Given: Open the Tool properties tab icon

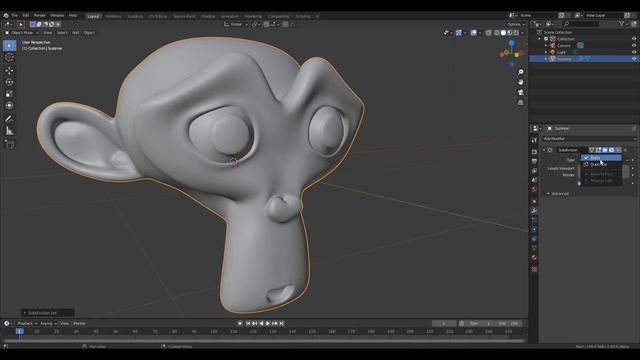Looking at the screenshot, I should point(534,140).
